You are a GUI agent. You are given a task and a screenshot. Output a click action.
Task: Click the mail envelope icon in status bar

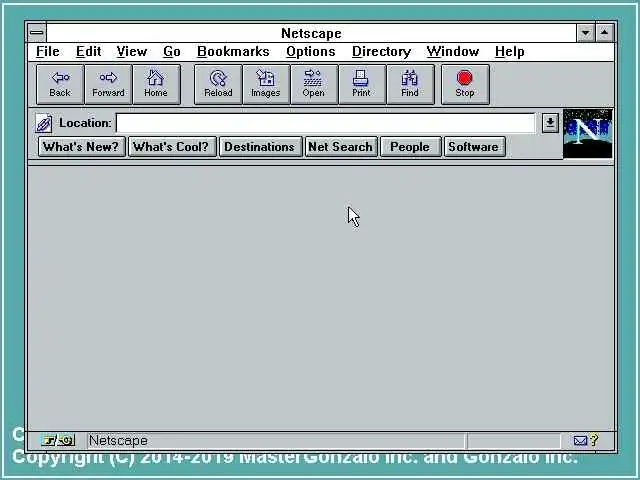(580, 440)
